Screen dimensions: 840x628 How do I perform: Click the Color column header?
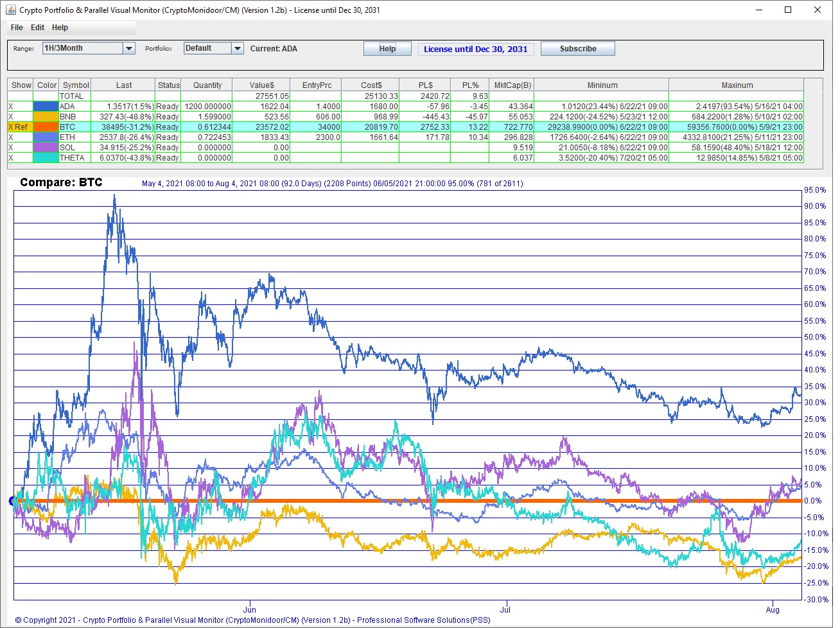click(46, 85)
